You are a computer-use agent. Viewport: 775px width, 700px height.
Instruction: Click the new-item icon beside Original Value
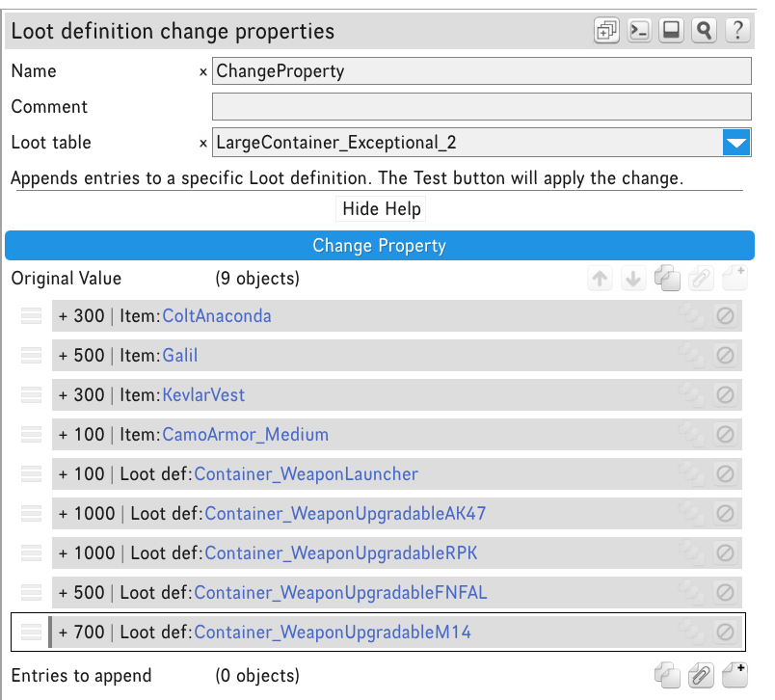tap(735, 279)
